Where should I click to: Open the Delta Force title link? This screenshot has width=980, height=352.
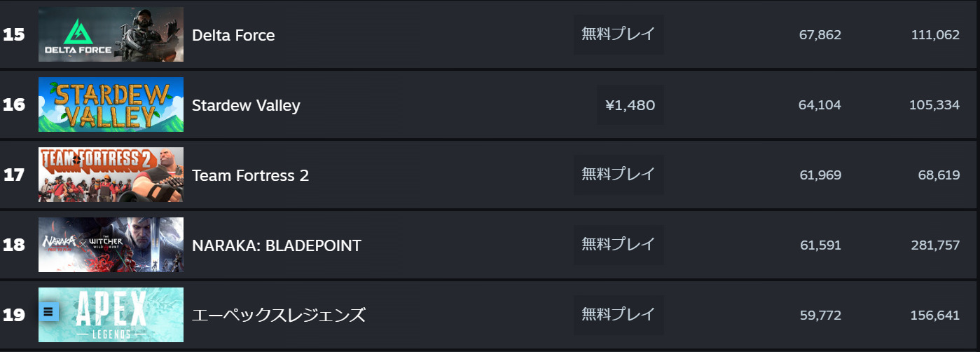click(233, 35)
